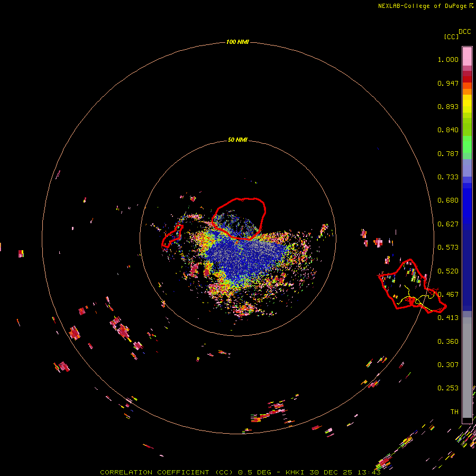The width and height of the screenshot is (476, 476).
Task: Click the 0.680 scale value
Action: [448, 200]
